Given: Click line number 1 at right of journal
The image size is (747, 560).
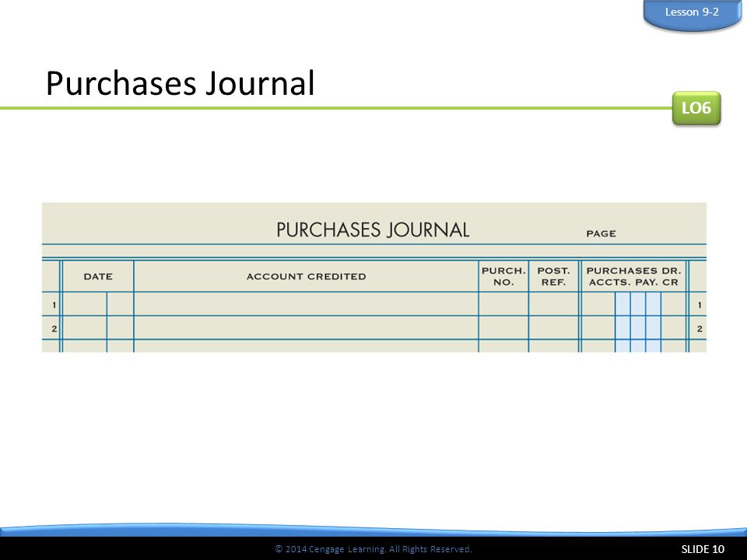Looking at the screenshot, I should coord(700,305).
